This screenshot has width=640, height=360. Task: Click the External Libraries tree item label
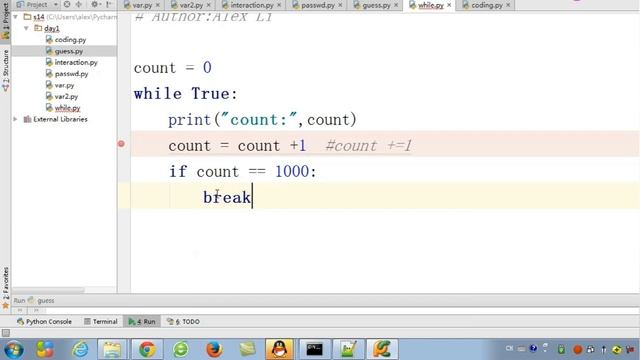click(60, 119)
